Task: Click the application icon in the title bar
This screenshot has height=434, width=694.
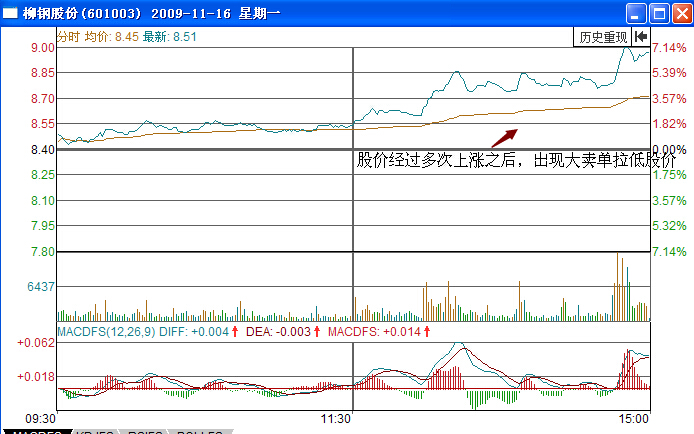Action: coord(10,14)
